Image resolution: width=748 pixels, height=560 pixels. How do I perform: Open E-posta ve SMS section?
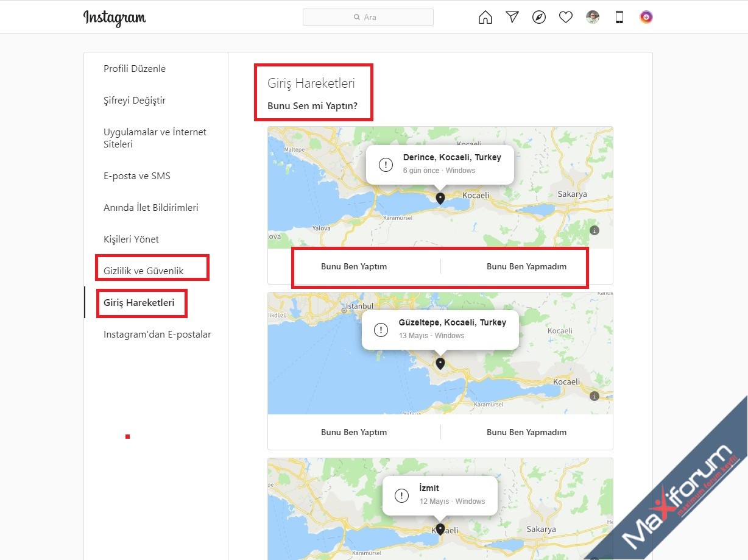137,176
